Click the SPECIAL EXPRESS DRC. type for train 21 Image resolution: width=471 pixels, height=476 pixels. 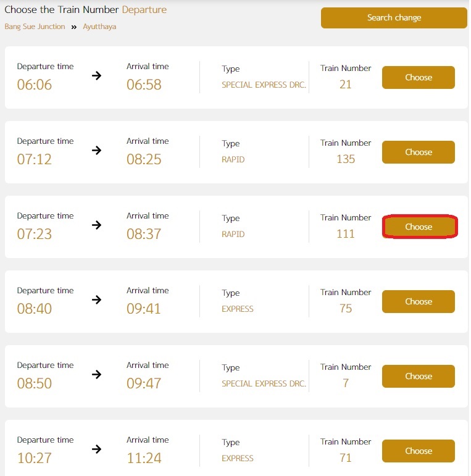pyautogui.click(x=264, y=85)
